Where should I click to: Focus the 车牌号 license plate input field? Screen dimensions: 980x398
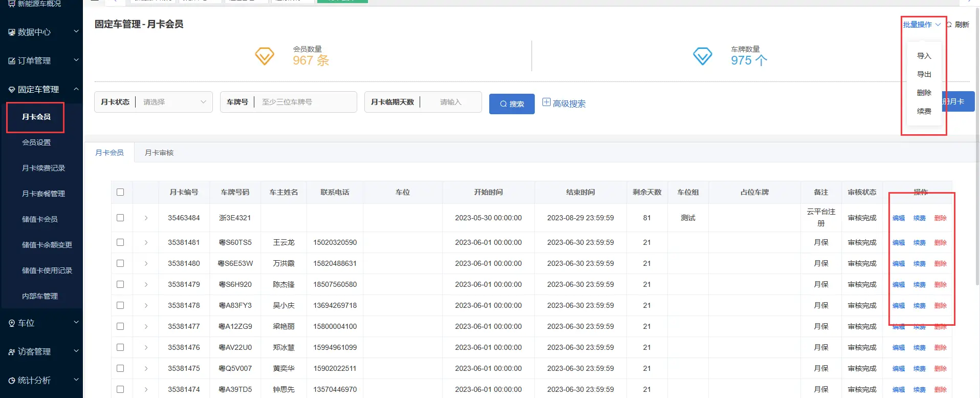305,102
